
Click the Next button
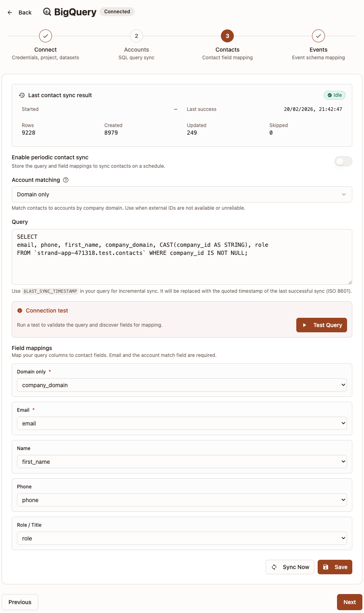(x=349, y=602)
